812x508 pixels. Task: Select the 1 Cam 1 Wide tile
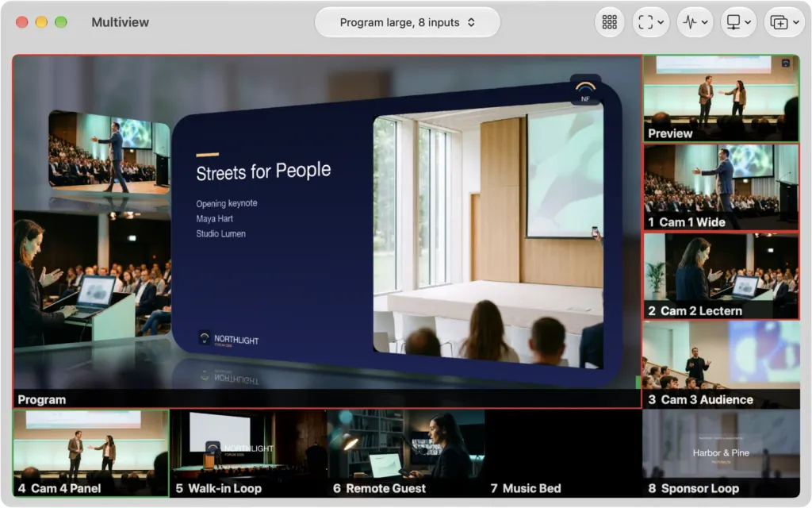point(721,187)
